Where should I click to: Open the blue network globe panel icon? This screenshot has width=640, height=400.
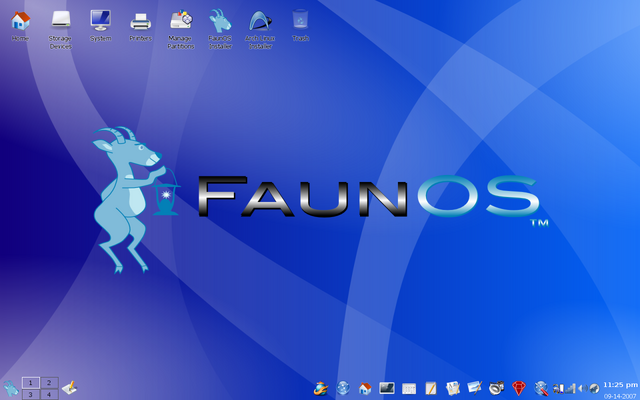[343, 388]
